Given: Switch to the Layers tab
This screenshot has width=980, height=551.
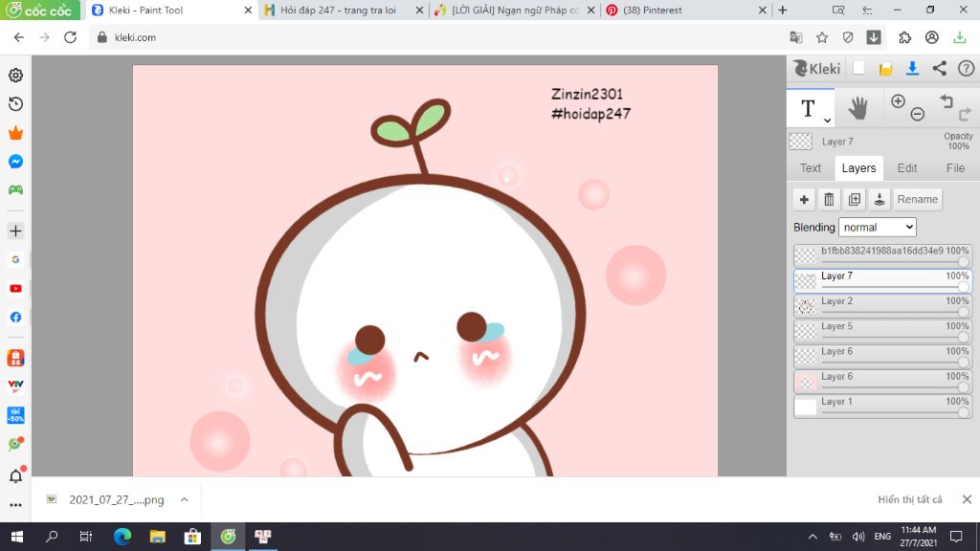Looking at the screenshot, I should (x=858, y=168).
